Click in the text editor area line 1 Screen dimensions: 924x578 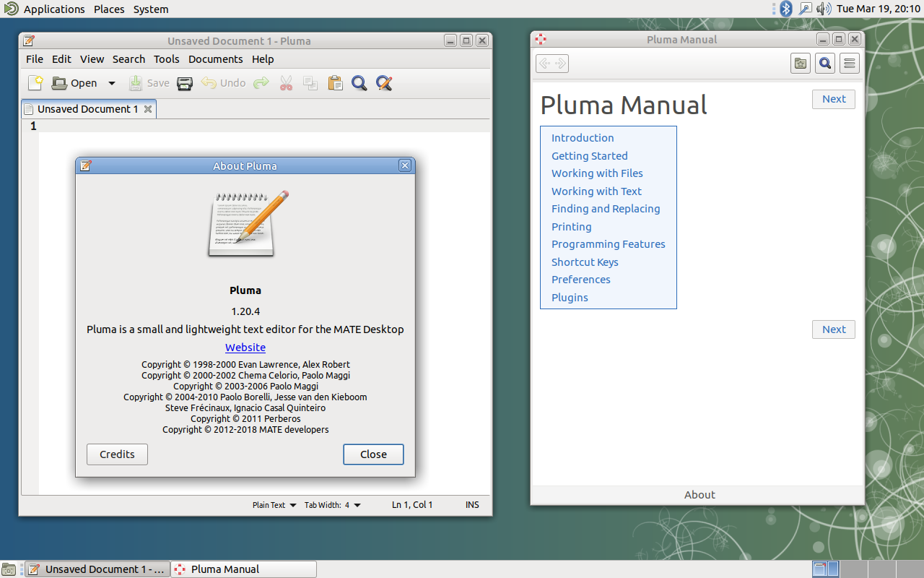point(264,126)
